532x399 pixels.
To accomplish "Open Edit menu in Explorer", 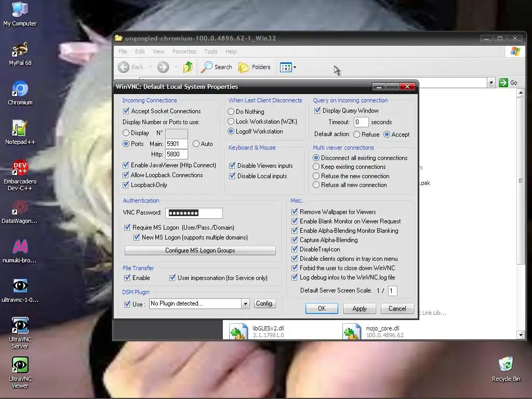I will [140, 51].
